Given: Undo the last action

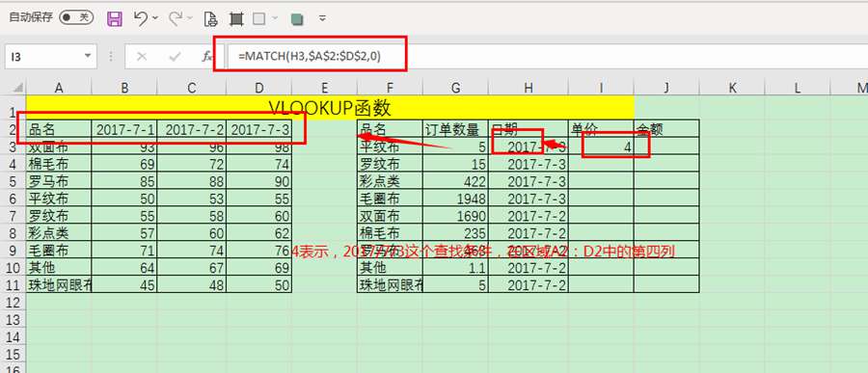Looking at the screenshot, I should click(141, 18).
